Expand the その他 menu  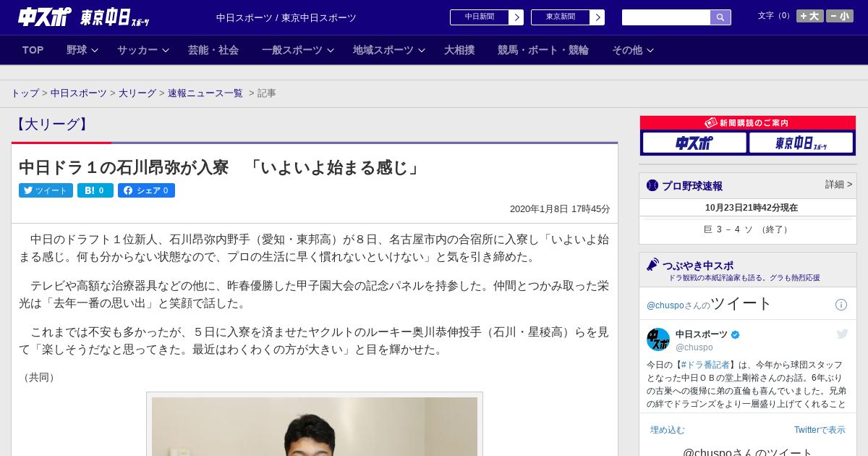633,50
